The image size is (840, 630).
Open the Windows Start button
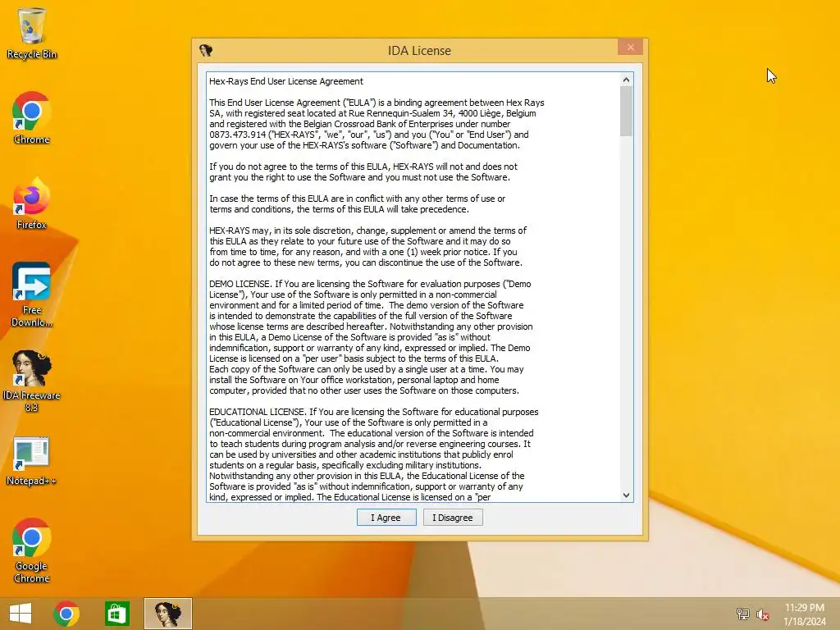pos(21,614)
